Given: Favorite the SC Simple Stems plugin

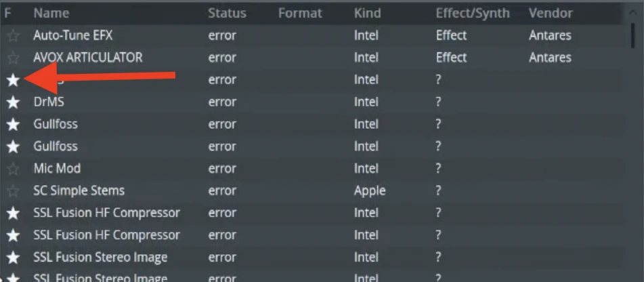Looking at the screenshot, I should pyautogui.click(x=13, y=191).
